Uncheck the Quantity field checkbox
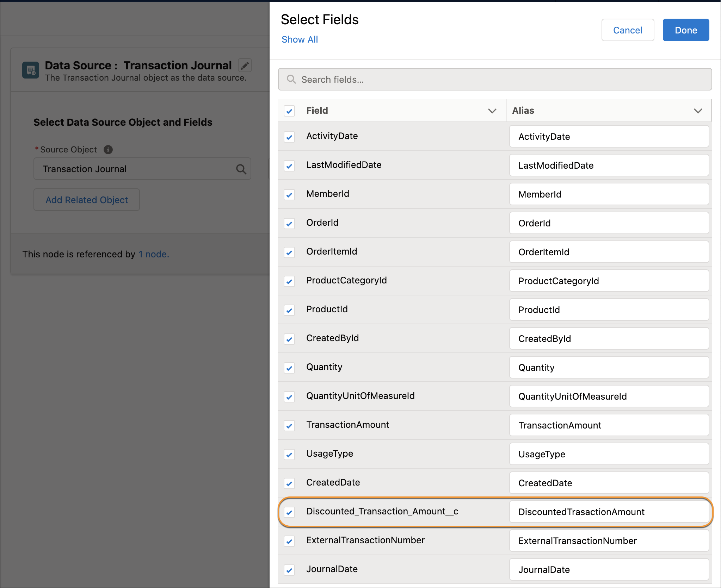This screenshot has height=588, width=721. [289, 368]
